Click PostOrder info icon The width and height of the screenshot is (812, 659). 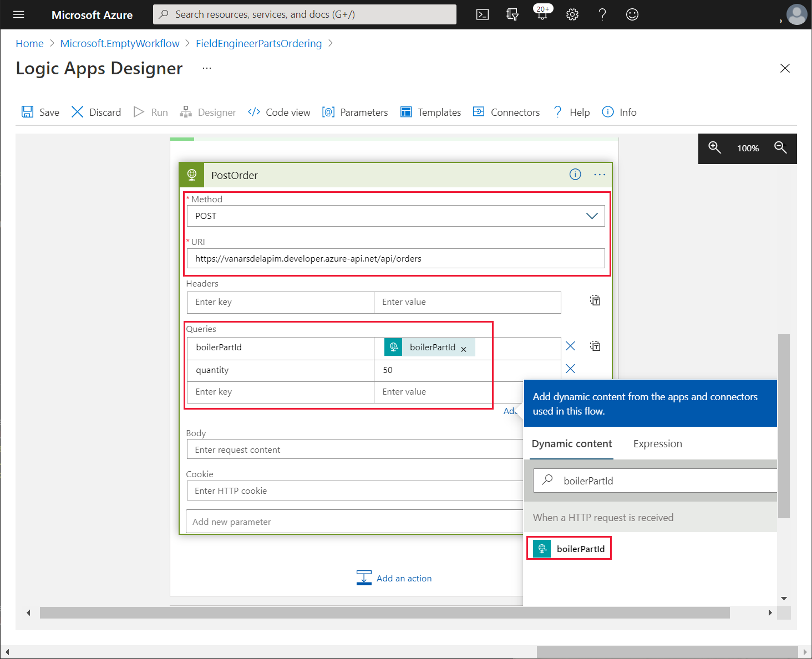tap(575, 175)
